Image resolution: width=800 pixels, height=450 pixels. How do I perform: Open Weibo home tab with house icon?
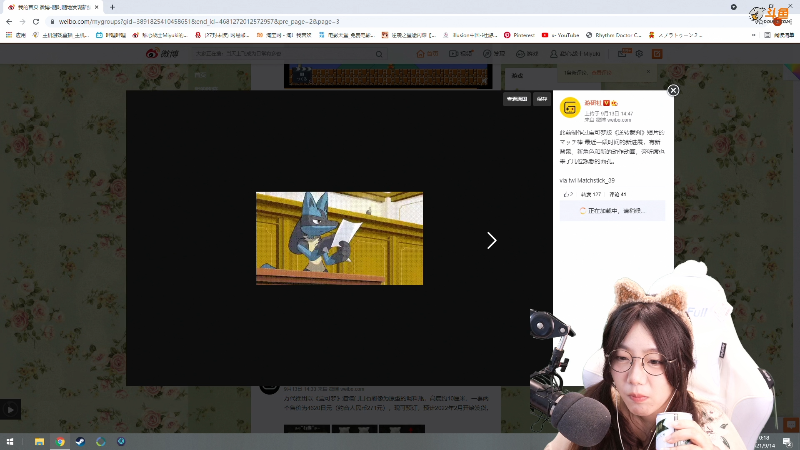point(428,54)
